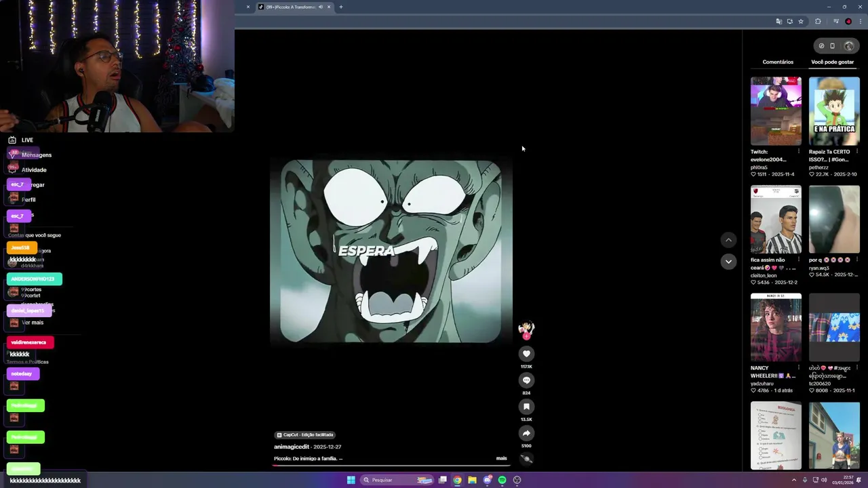
Task: Save the video using the bookmark icon
Action: 526,407
